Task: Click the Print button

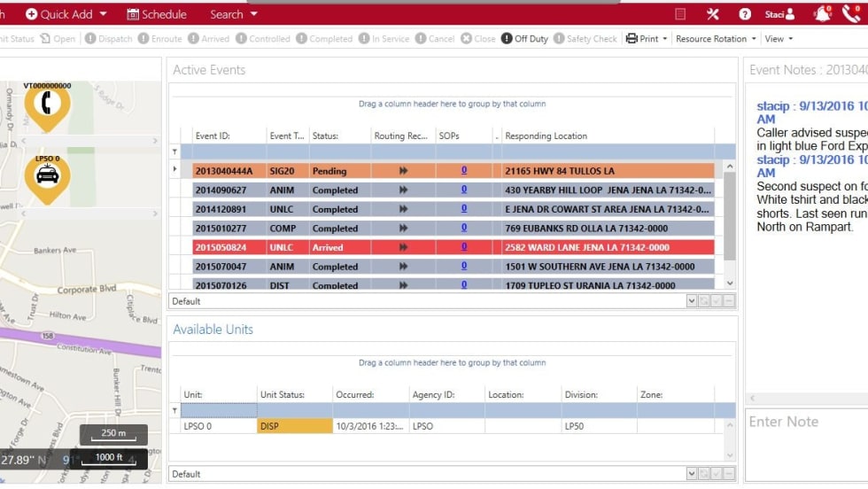Action: [647, 39]
